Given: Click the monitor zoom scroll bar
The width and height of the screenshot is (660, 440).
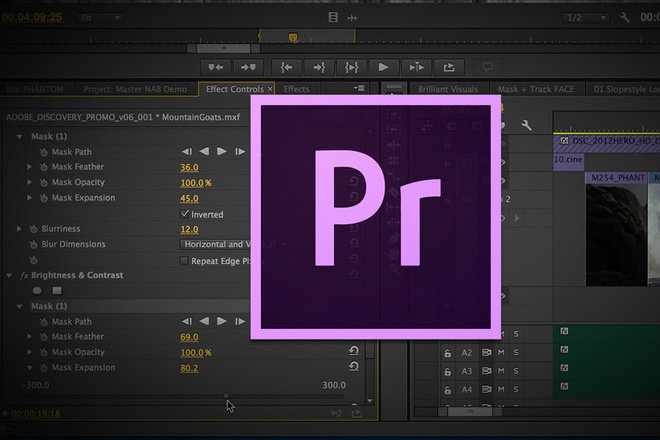Looking at the screenshot, I should tap(224, 49).
